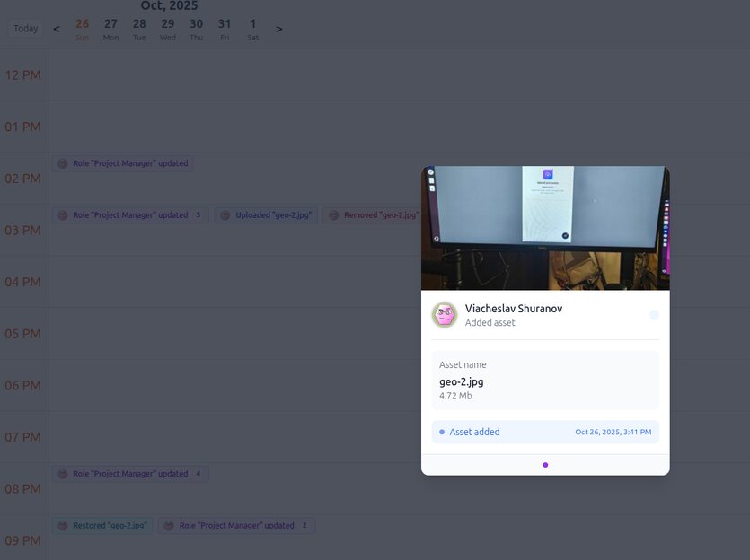Go to next week using the right chevron
Image resolution: width=750 pixels, height=560 pixels.
pyautogui.click(x=279, y=28)
